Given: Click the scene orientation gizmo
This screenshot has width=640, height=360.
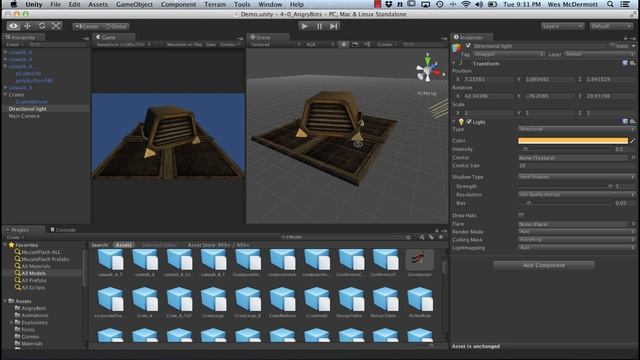Looking at the screenshot, I should 428,69.
